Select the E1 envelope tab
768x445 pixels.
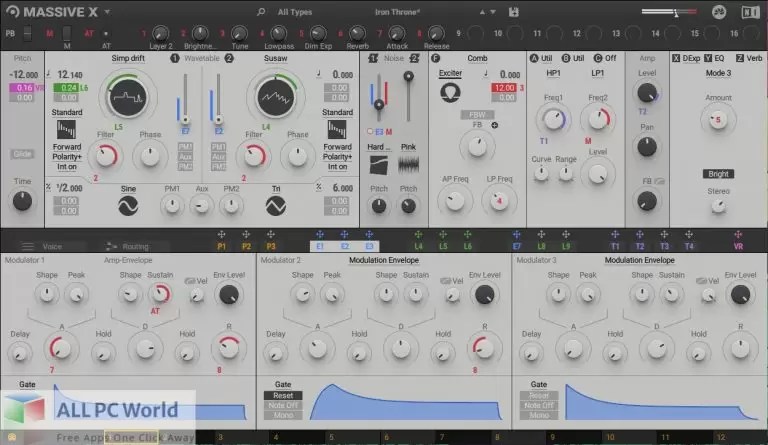320,246
